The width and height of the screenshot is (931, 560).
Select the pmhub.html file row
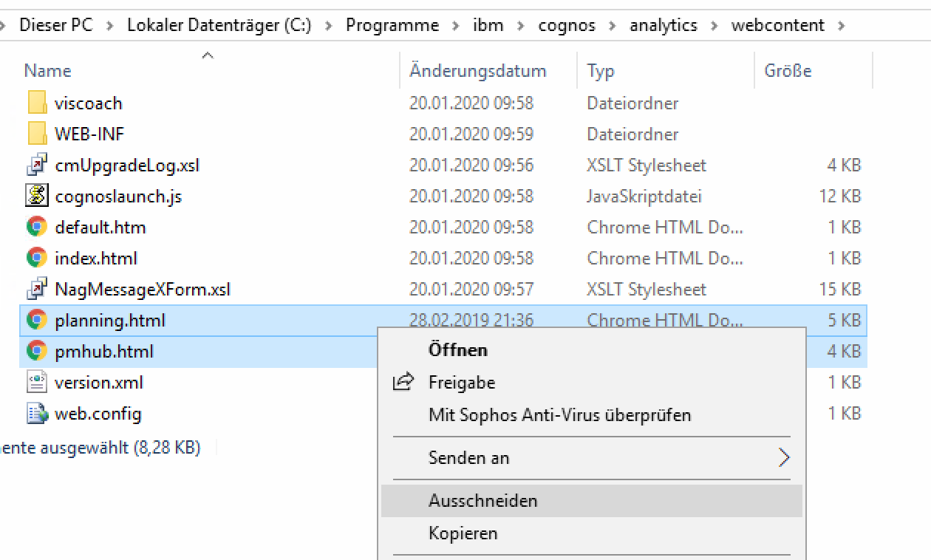(x=104, y=352)
